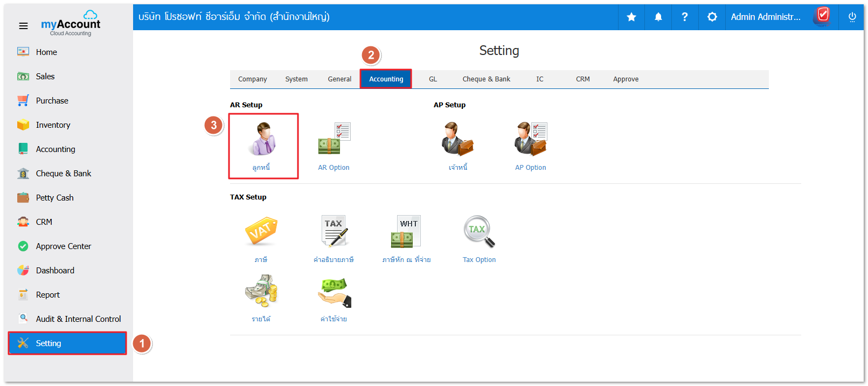Open the ค่าอธิบายภาษี tax description icon

334,232
